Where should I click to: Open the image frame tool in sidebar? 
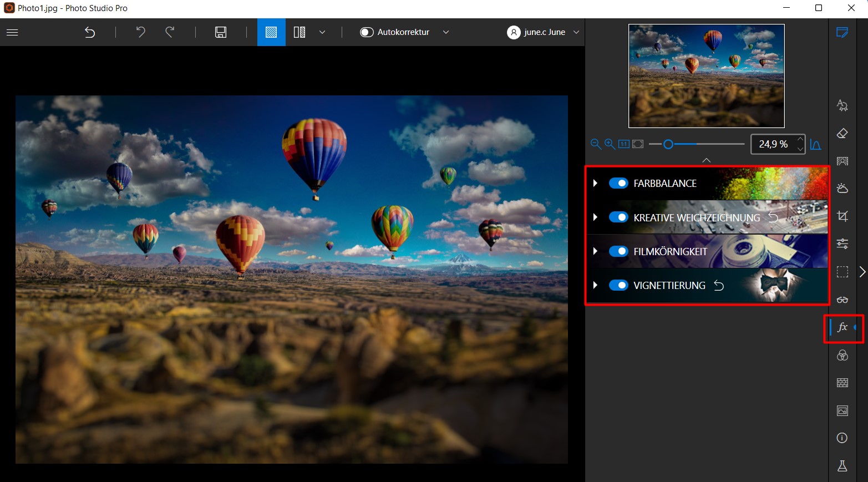pos(842,410)
